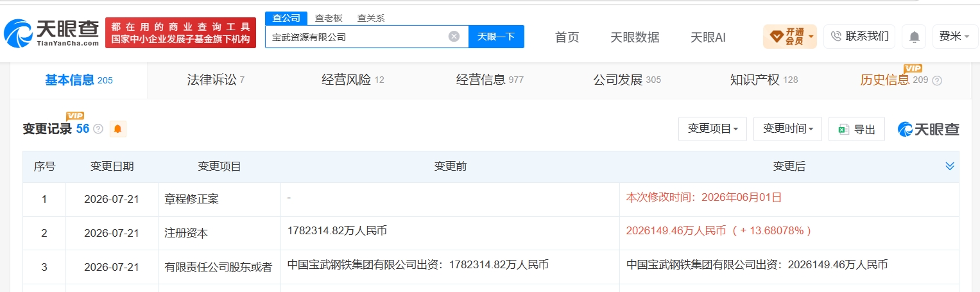Click help icon beside 历史信息 209
The width and height of the screenshot is (980, 292).
936,81
